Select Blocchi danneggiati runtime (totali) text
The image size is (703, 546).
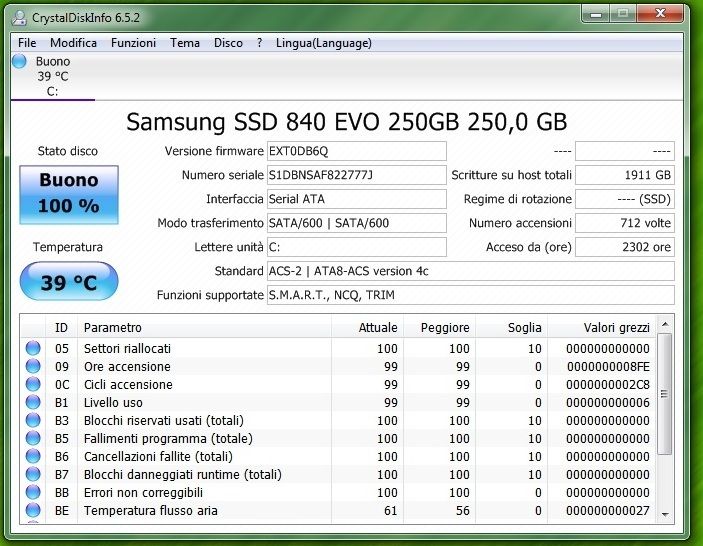[x=182, y=474]
